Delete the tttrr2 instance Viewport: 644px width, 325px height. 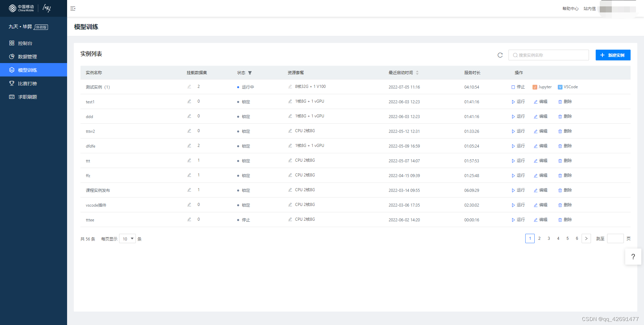coord(565,131)
